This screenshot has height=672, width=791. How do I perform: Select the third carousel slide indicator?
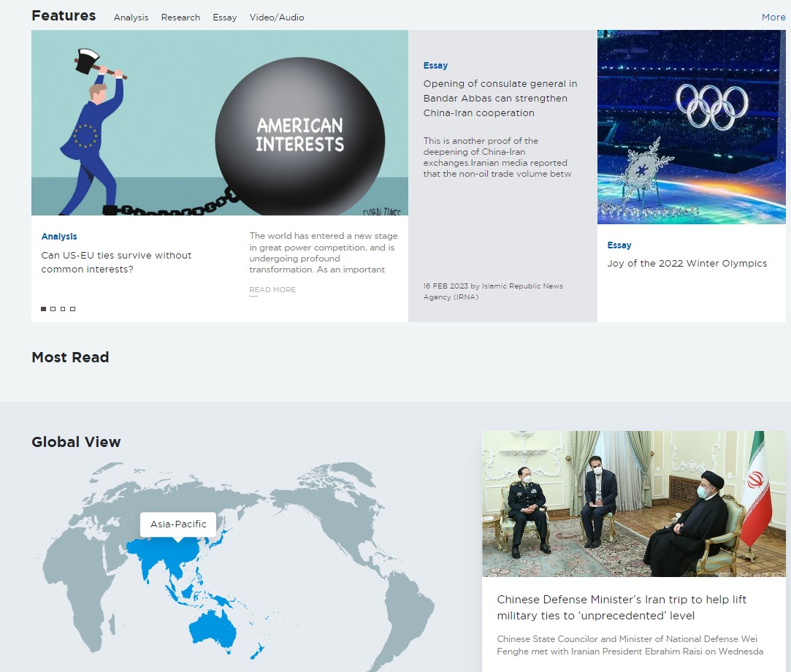pyautogui.click(x=63, y=309)
